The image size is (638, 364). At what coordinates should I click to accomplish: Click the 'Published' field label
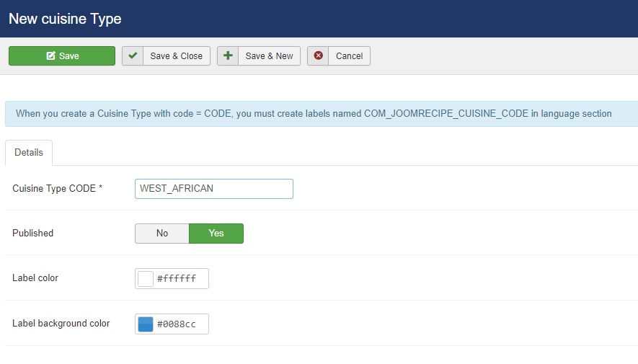(33, 233)
